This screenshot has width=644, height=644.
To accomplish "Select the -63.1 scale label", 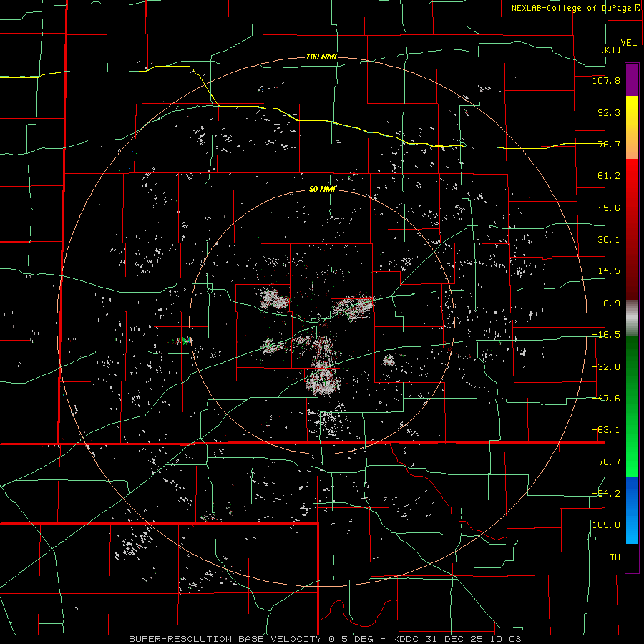I will point(606,430).
